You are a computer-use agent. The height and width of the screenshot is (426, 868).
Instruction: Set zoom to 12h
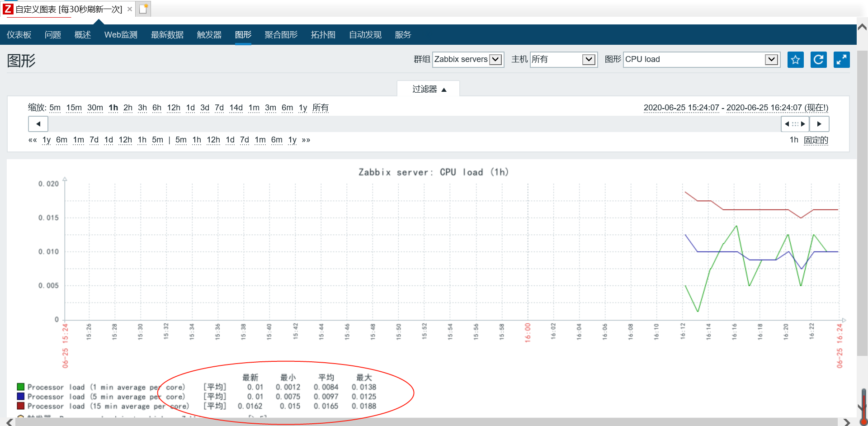(174, 108)
